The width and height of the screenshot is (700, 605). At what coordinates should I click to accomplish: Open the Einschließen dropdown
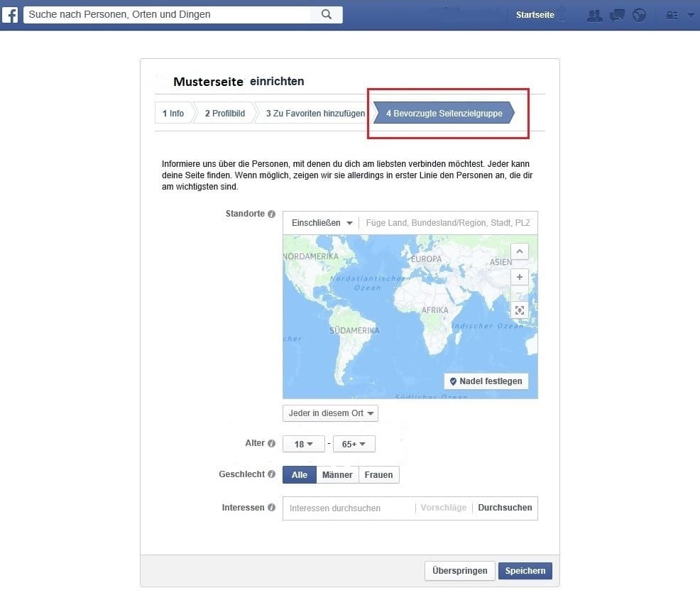click(x=322, y=223)
